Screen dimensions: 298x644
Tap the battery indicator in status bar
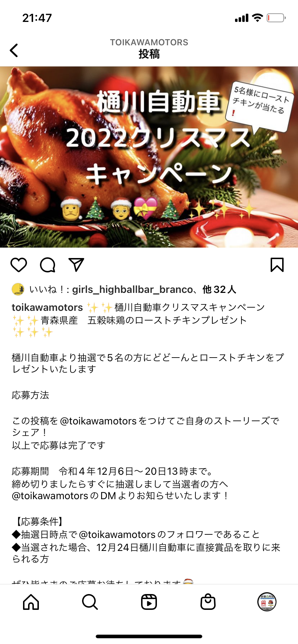click(x=276, y=18)
